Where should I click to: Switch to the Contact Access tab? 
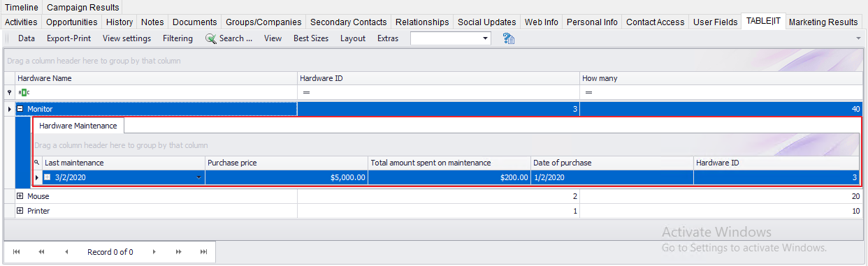click(x=656, y=22)
